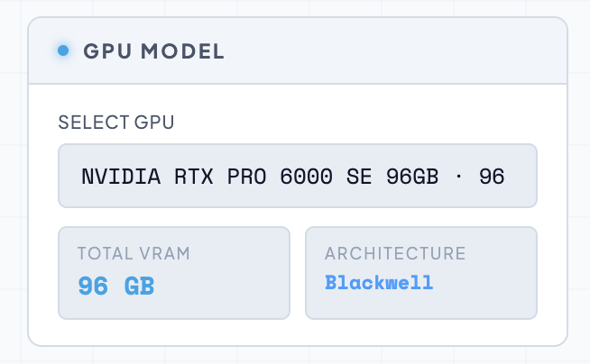Click the GB unit in VRAM value

tap(139, 287)
